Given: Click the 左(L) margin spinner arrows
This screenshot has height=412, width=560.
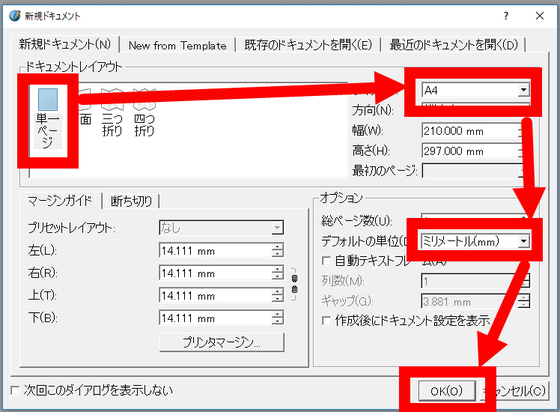Looking at the screenshot, I should click(x=278, y=251).
